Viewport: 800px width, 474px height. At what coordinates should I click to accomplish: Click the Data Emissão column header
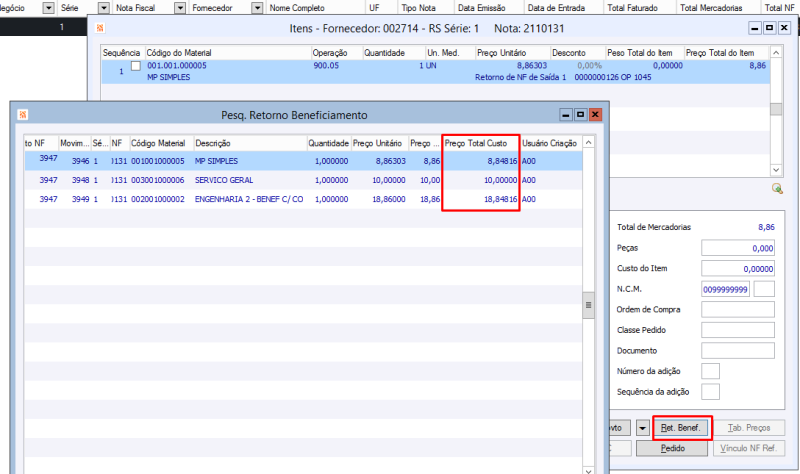point(488,8)
